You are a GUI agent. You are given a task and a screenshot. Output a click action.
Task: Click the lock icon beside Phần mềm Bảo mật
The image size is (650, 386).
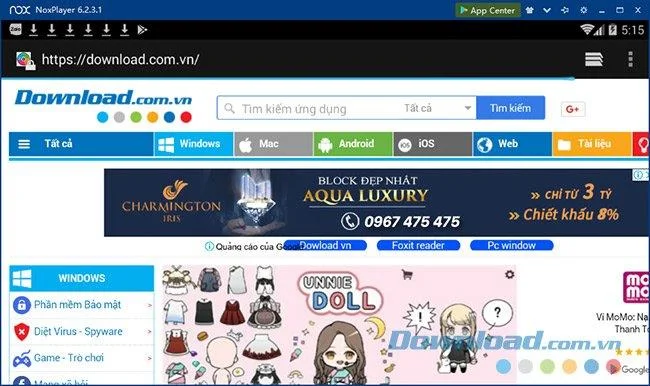pos(22,305)
